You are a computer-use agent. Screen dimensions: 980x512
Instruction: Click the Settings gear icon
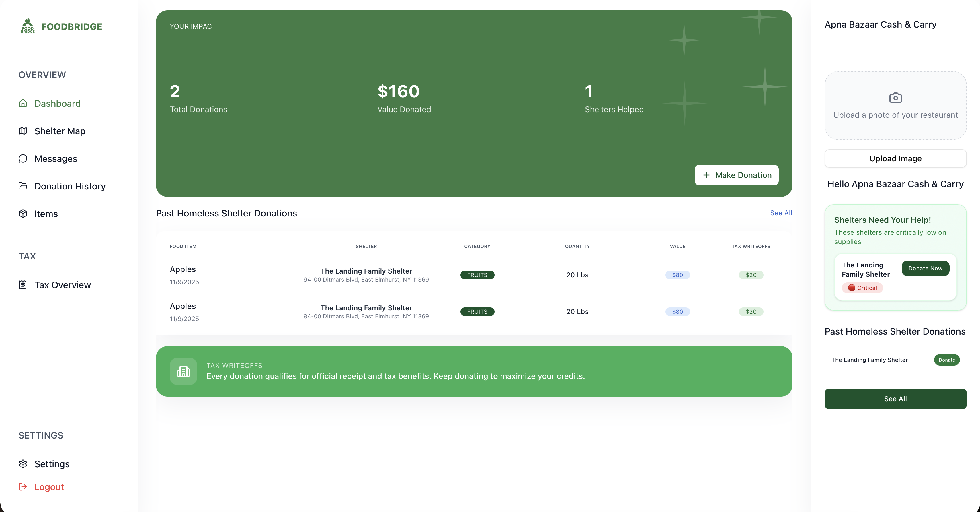23,464
